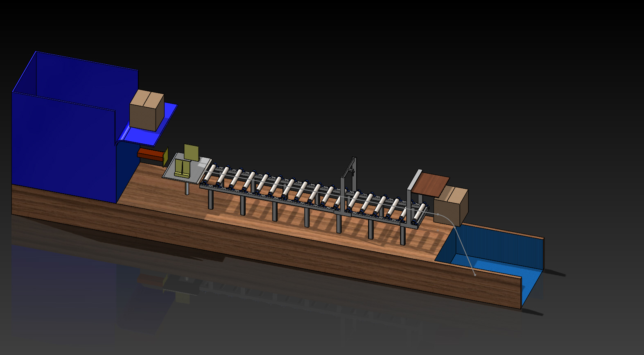Viewport: 644px width, 355px height.
Task: Click the small yellow plate beside the red bar
Action: (166, 157)
